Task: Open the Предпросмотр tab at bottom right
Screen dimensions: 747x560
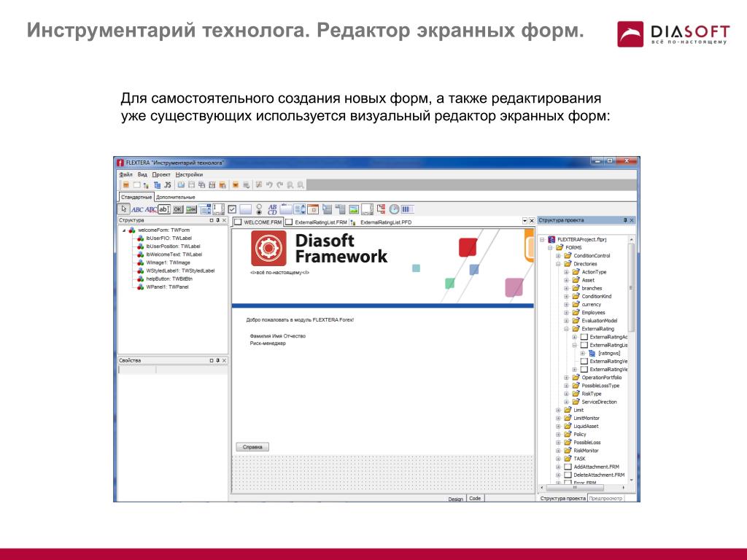Action: tap(605, 498)
